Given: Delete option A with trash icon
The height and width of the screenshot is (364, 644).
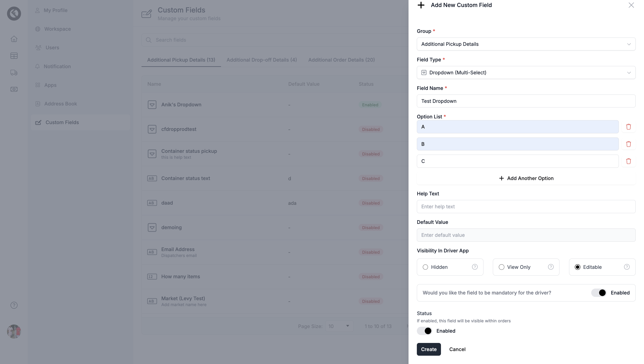Looking at the screenshot, I should (628, 127).
